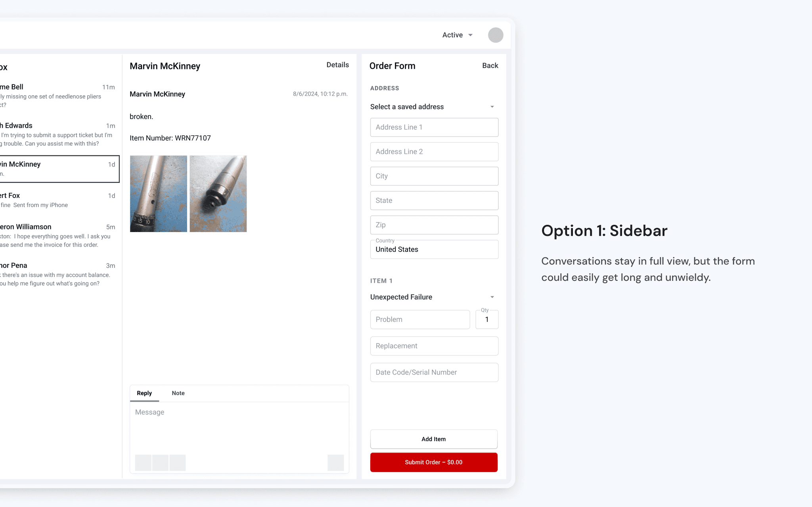This screenshot has height=507, width=812.
Task: Click the Back icon on Order Form
Action: click(490, 65)
